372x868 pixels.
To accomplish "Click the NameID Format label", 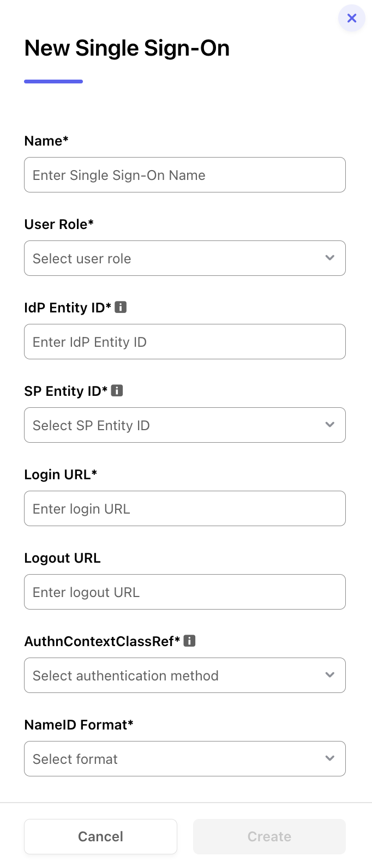I will click(79, 725).
